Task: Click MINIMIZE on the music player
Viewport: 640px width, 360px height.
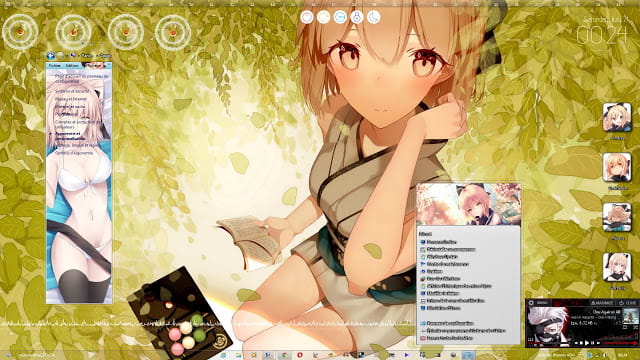Action: point(602,303)
